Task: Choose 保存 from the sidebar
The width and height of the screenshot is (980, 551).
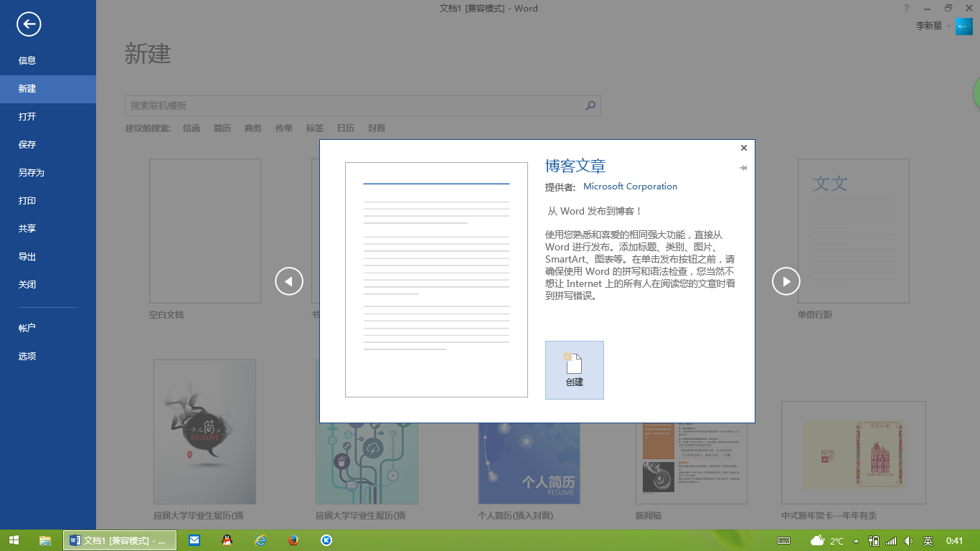Action: point(48,145)
